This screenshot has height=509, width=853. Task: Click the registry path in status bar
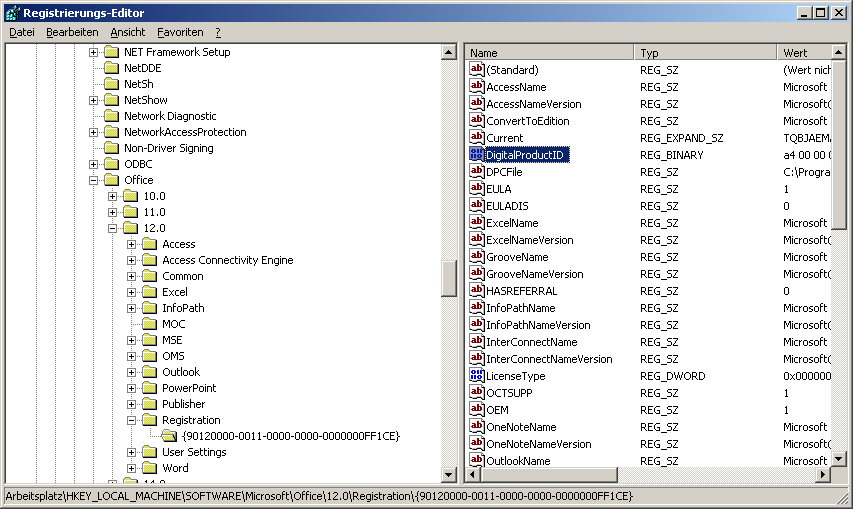pos(319,496)
